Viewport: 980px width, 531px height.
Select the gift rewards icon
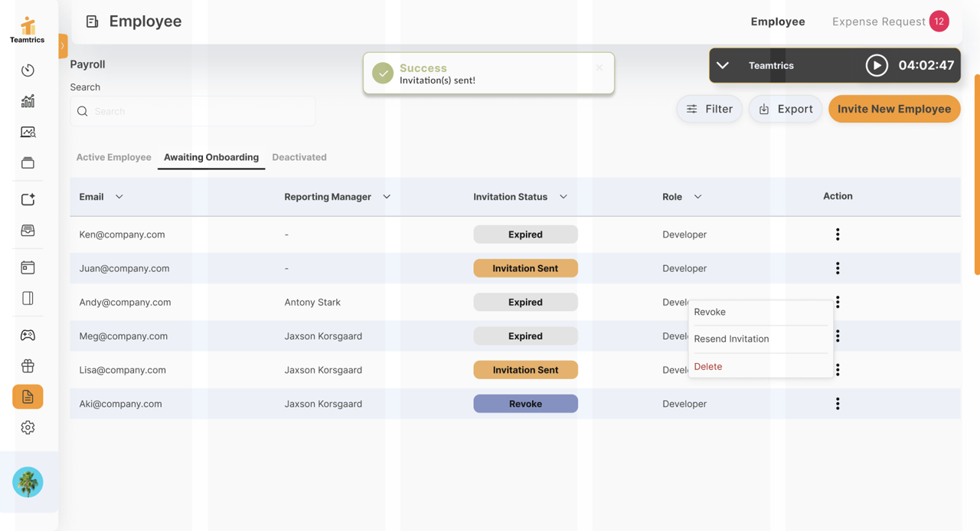coord(28,365)
